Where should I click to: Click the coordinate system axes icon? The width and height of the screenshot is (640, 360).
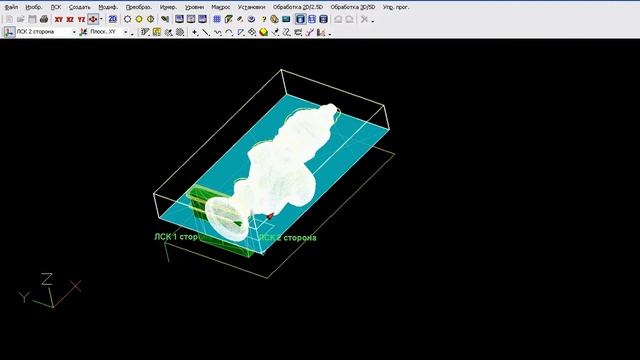(x=9, y=32)
